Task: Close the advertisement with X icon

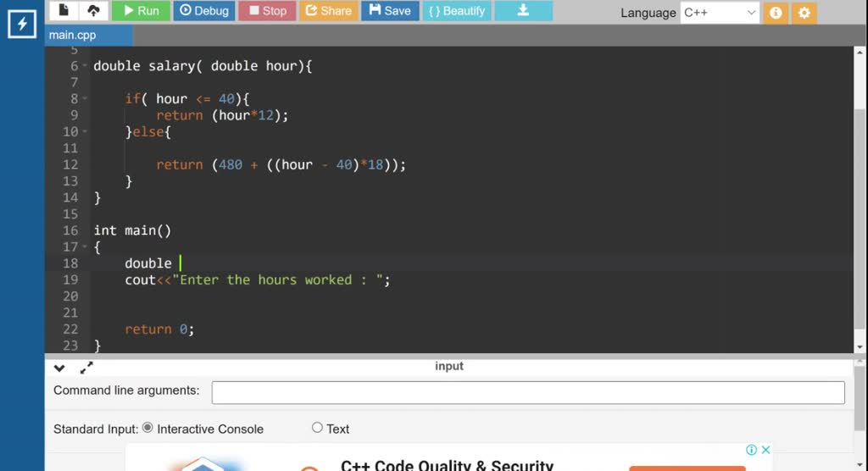Action: click(x=765, y=450)
